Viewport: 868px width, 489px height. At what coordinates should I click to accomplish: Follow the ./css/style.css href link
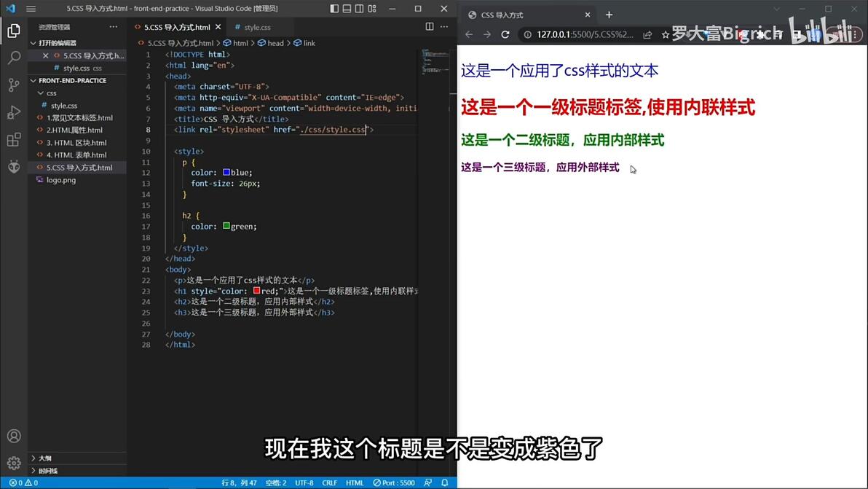click(x=333, y=130)
